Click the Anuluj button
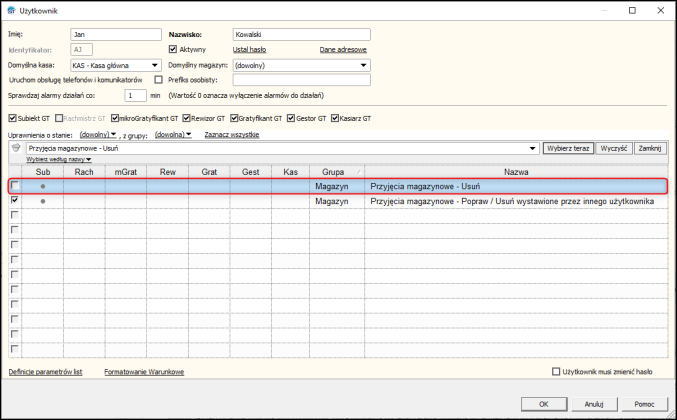This screenshot has width=677, height=420. click(594, 404)
